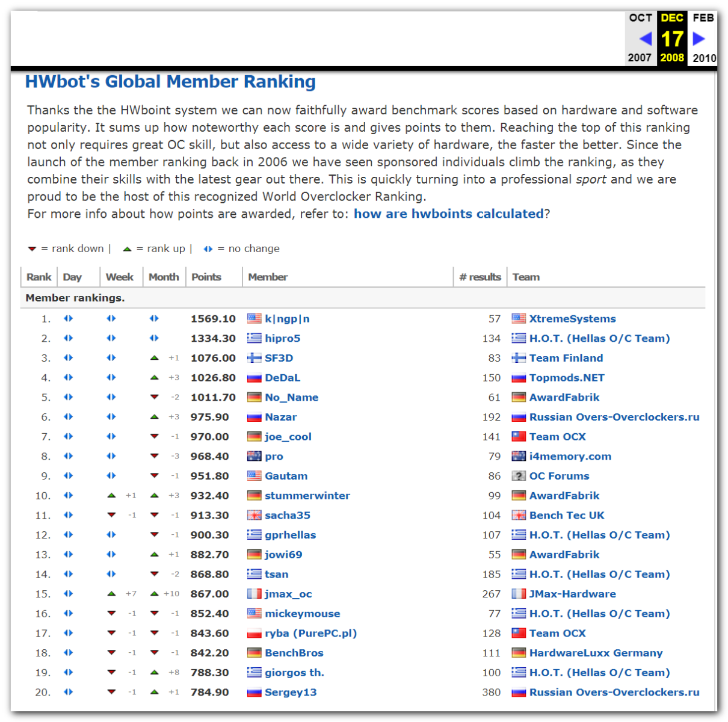The image size is (728, 722).
Task: Open the JMax-Hardware team page
Action: point(572,594)
